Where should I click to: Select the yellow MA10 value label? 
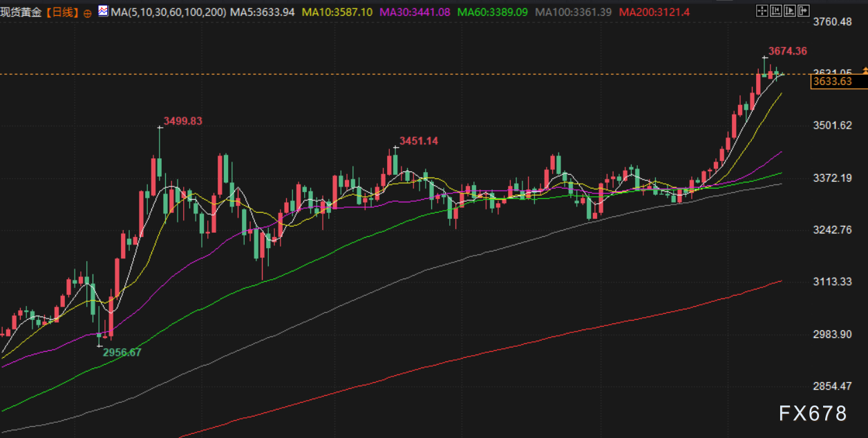pyautogui.click(x=337, y=12)
